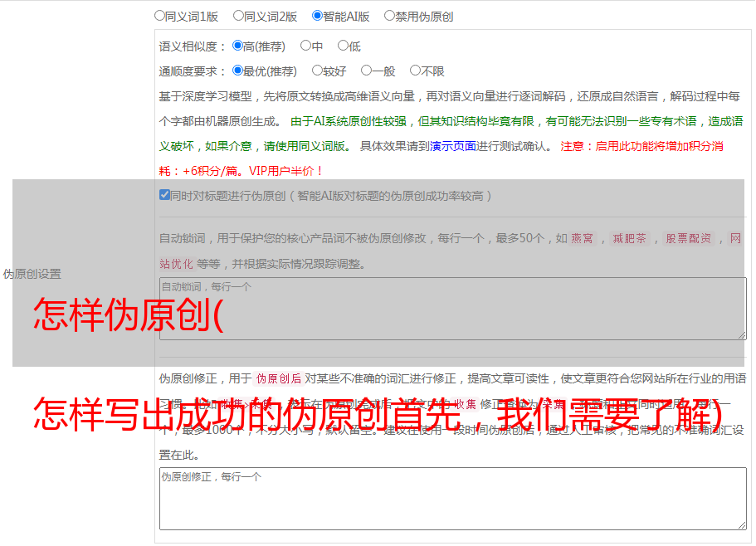Set 通顺度要求 to 一般
Image resolution: width=756 pixels, height=546 pixels.
[367, 71]
